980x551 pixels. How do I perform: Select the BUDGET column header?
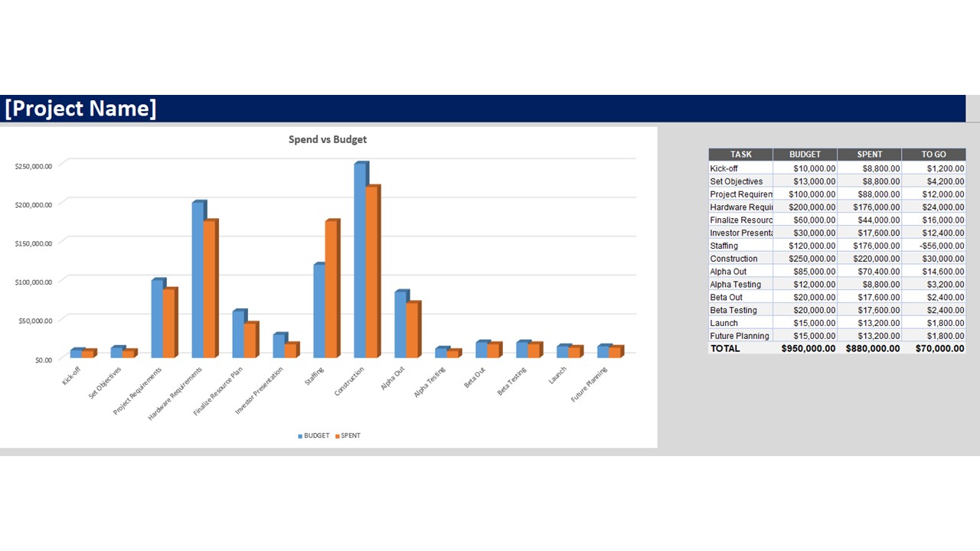click(x=805, y=155)
